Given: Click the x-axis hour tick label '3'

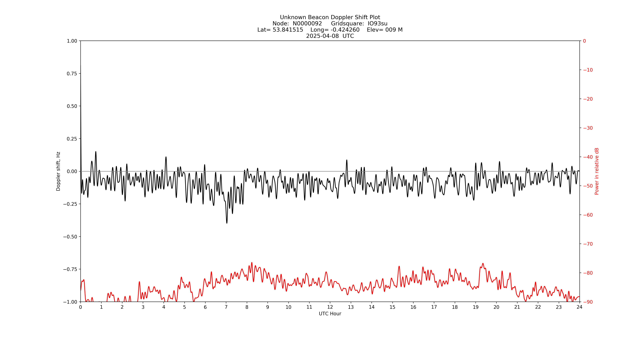Looking at the screenshot, I should [x=143, y=307].
